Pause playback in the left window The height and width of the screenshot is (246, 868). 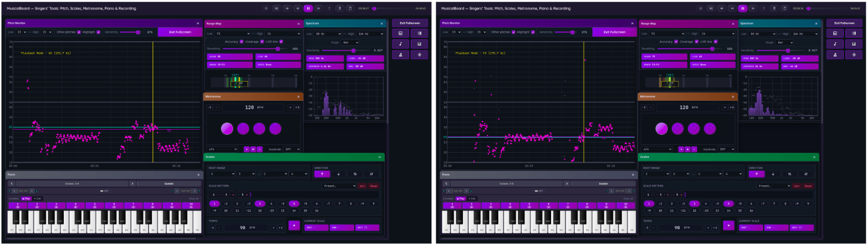308,8
